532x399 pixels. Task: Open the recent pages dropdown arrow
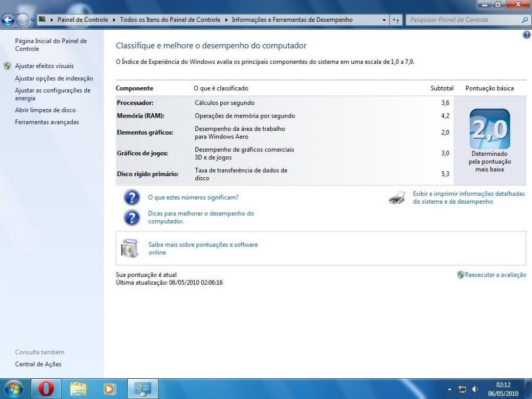(x=33, y=20)
